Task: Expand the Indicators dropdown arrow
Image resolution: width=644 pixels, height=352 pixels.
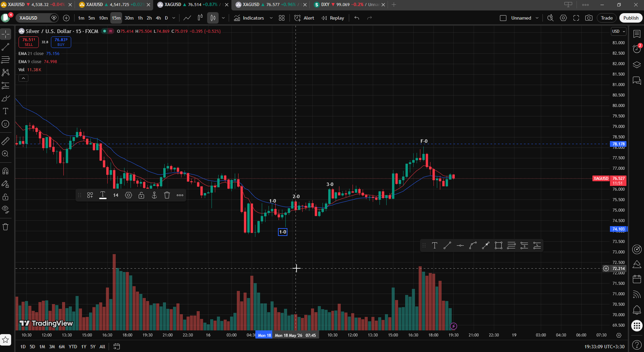Action: (271, 18)
